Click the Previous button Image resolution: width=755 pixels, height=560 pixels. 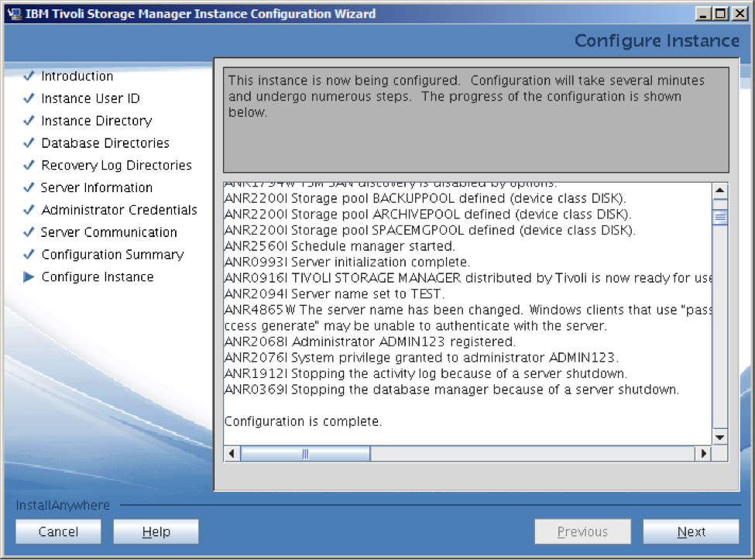[582, 531]
